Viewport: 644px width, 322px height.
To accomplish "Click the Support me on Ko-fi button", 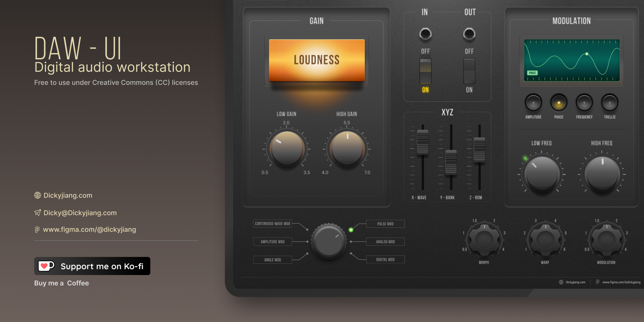I will coord(92,266).
